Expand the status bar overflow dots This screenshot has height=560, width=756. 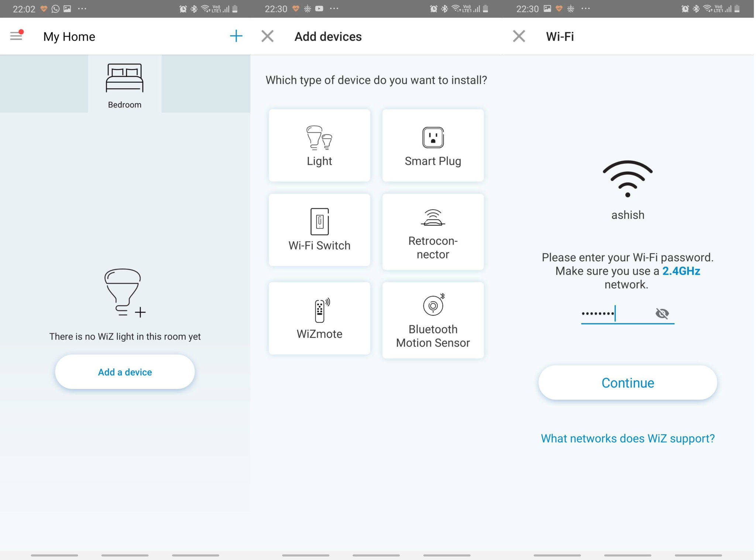point(83,8)
